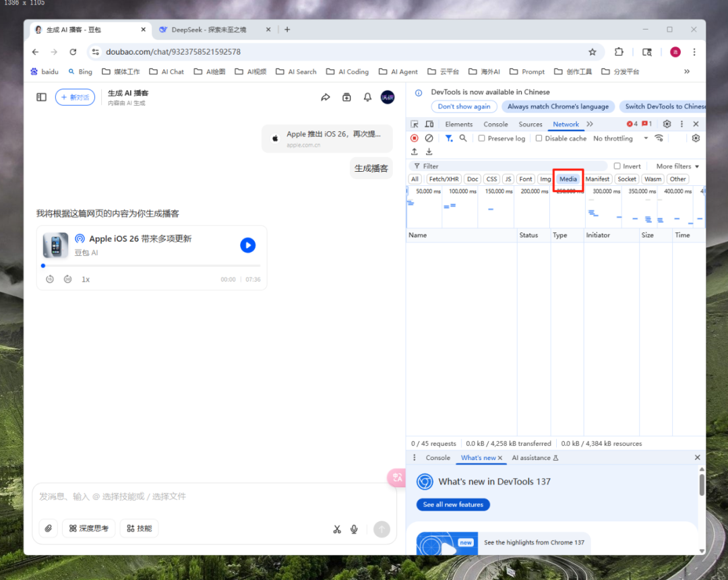Screen dimensions: 728x580
Task: Open the drawer Console tab
Action: pyautogui.click(x=438, y=457)
